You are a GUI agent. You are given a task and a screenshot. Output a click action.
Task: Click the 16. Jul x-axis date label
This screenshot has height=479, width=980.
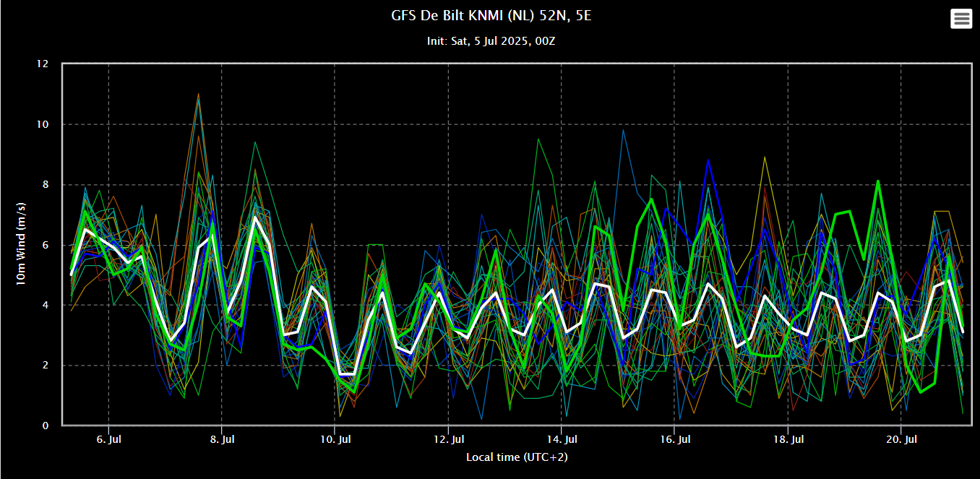674,439
